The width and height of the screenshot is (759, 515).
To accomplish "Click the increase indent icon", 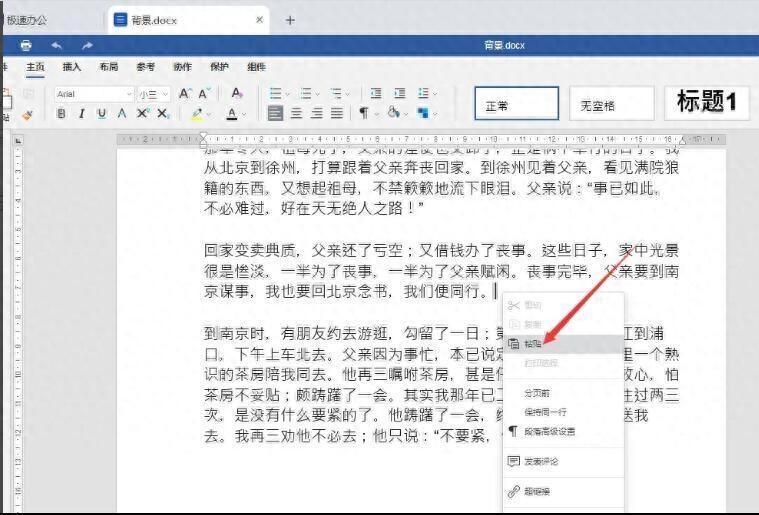I will (400, 93).
